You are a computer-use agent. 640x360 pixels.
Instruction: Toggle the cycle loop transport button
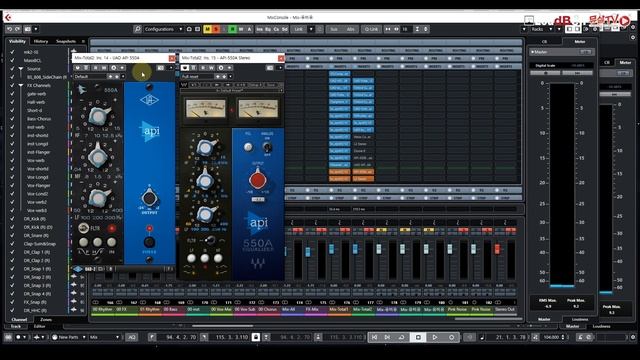pyautogui.click(x=402, y=337)
